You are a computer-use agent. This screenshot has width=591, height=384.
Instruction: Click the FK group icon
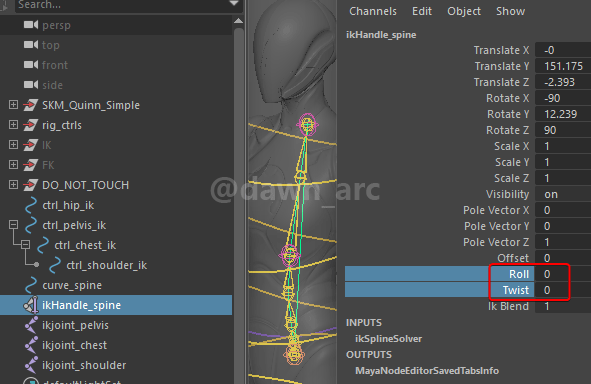click(x=31, y=165)
